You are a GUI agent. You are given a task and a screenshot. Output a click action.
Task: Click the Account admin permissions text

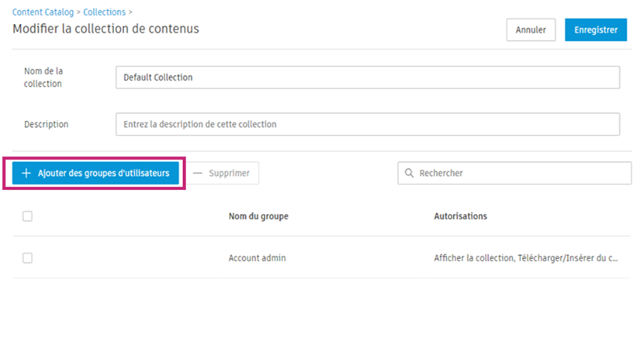525,258
